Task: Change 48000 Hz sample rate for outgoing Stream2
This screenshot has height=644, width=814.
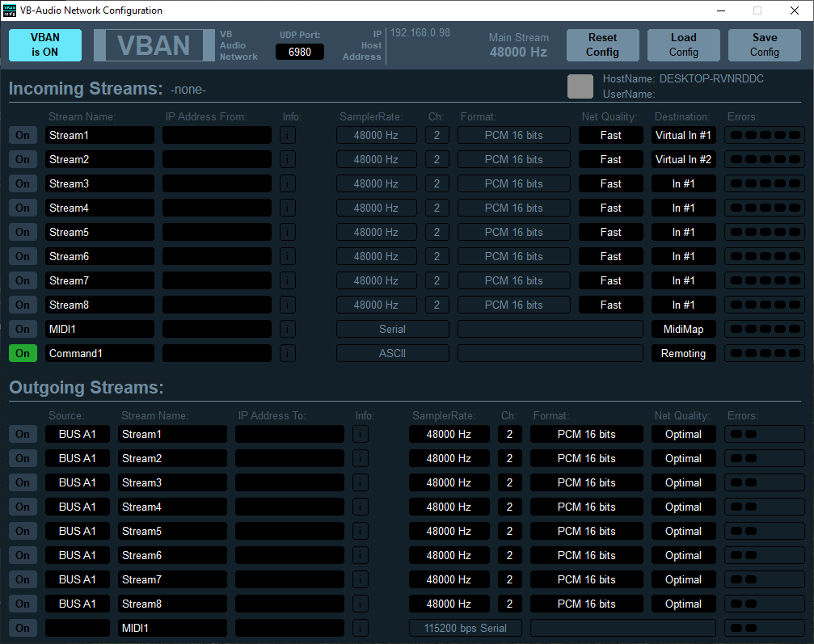Action: coord(449,458)
